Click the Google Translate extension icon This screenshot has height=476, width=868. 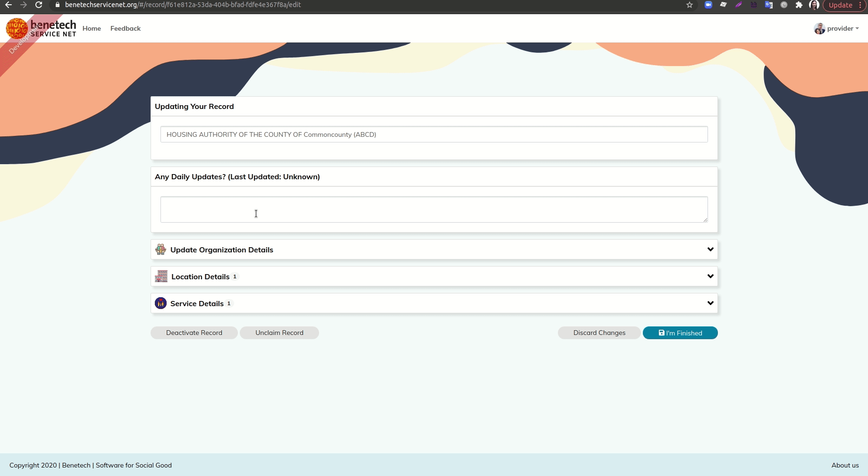point(769,5)
